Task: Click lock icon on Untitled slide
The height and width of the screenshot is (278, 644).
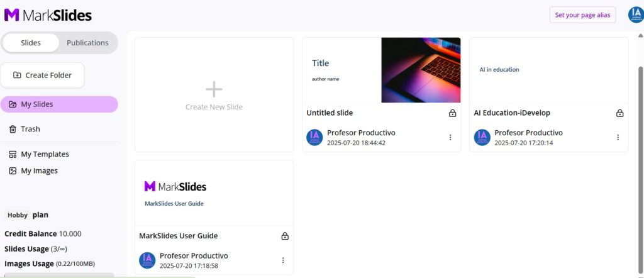Action: [452, 113]
